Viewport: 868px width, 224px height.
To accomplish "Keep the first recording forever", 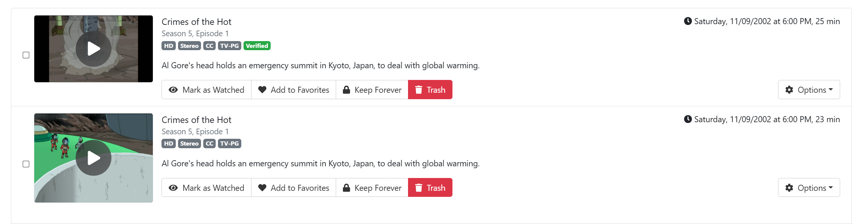I will tap(372, 90).
